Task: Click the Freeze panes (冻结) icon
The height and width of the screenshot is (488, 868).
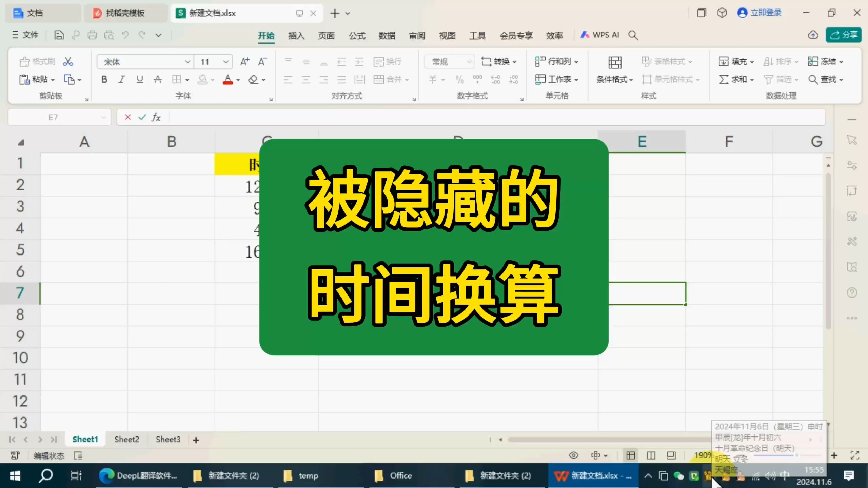Action: 825,61
